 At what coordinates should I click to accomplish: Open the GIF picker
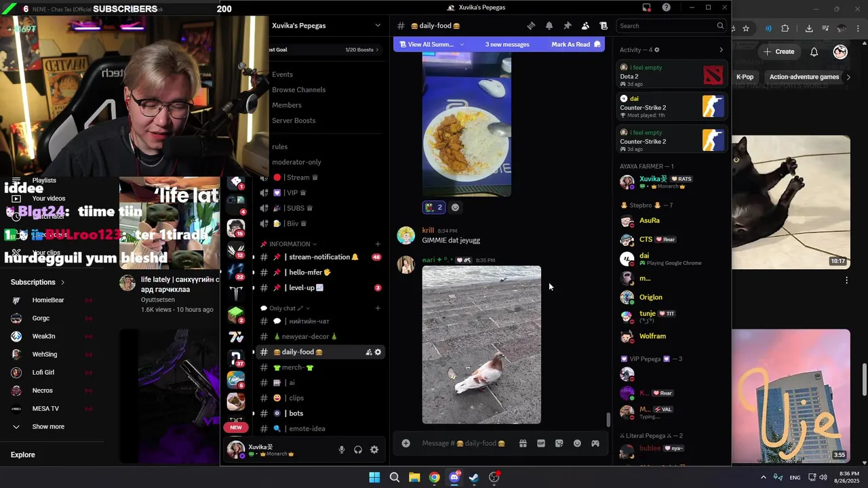(x=541, y=443)
